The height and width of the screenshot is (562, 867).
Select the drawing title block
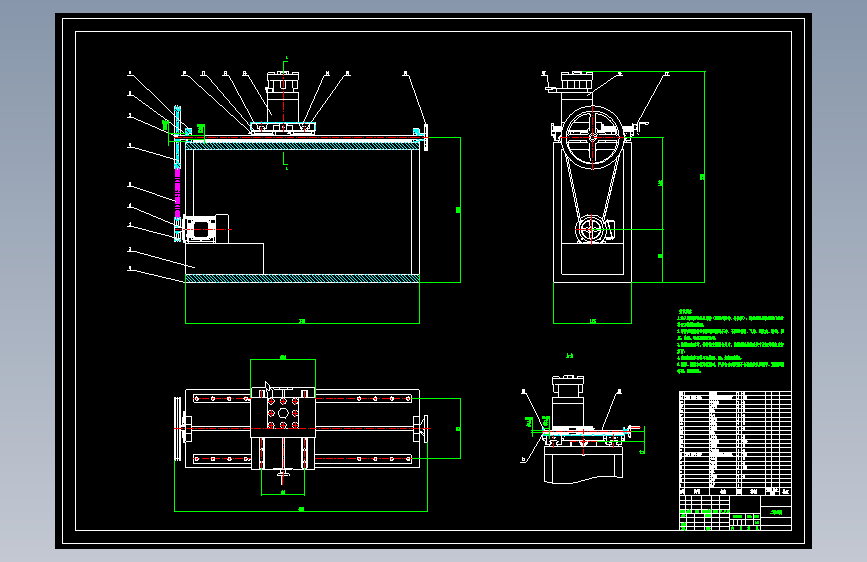coord(735,513)
